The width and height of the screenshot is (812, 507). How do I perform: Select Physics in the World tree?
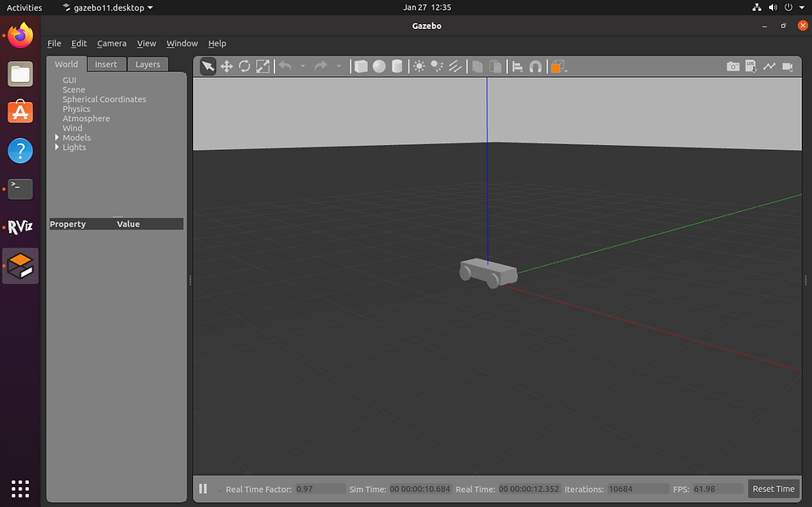click(76, 109)
